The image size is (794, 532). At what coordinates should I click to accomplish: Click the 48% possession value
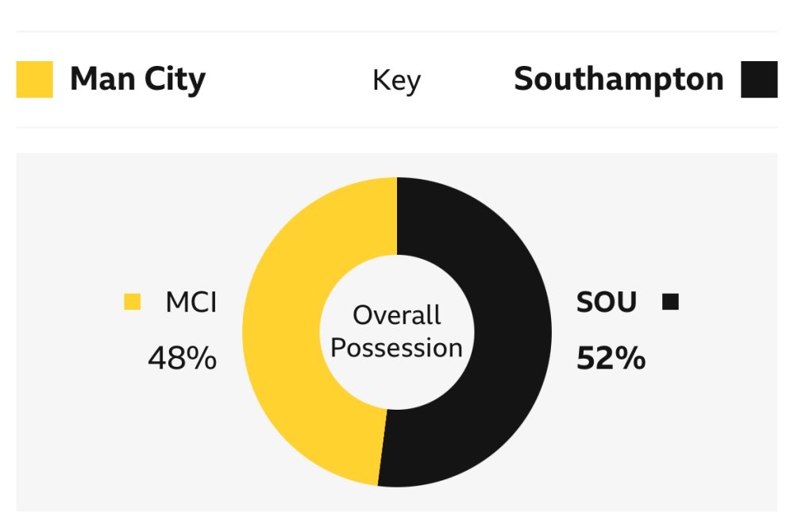tap(182, 359)
